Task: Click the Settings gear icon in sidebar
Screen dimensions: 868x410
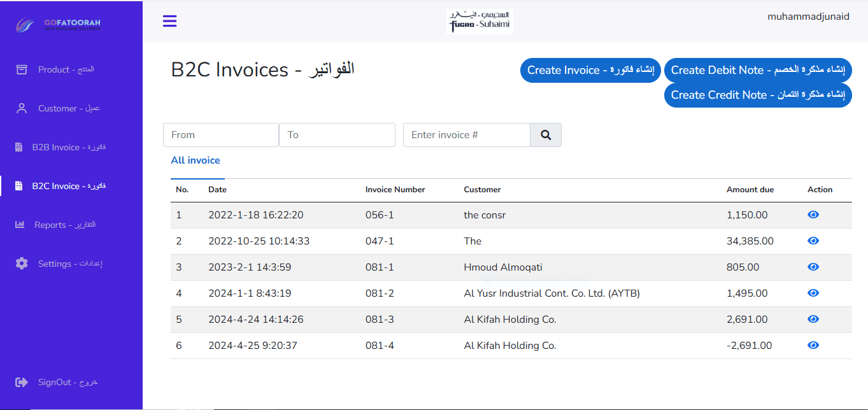Action: (x=22, y=264)
